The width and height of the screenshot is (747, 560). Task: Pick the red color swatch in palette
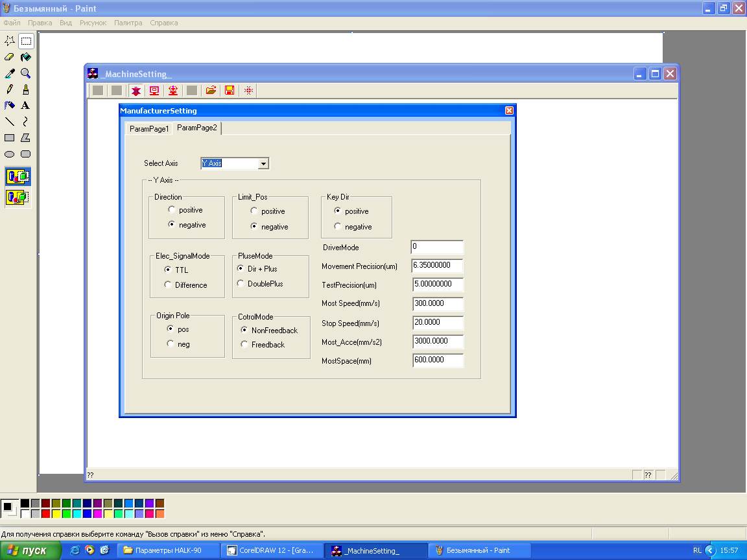tap(46, 514)
